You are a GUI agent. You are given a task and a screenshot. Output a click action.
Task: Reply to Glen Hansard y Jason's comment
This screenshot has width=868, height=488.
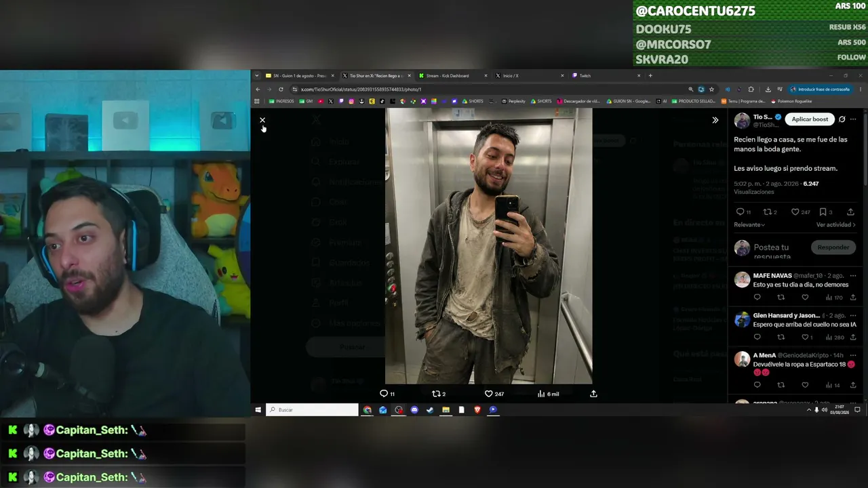tap(757, 338)
